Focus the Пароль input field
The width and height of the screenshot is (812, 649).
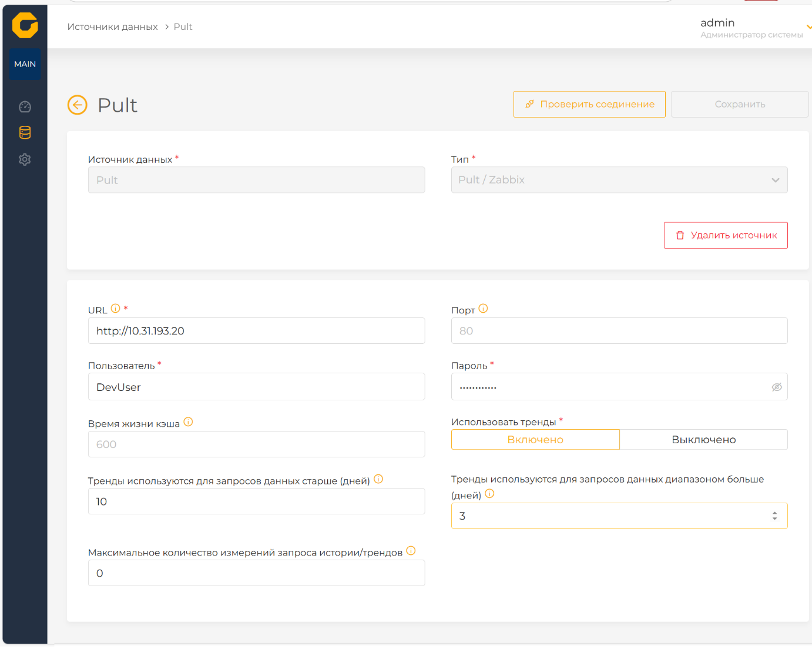(619, 387)
